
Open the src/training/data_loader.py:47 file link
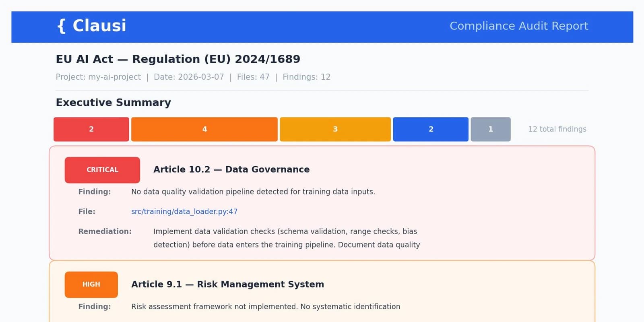click(x=184, y=211)
